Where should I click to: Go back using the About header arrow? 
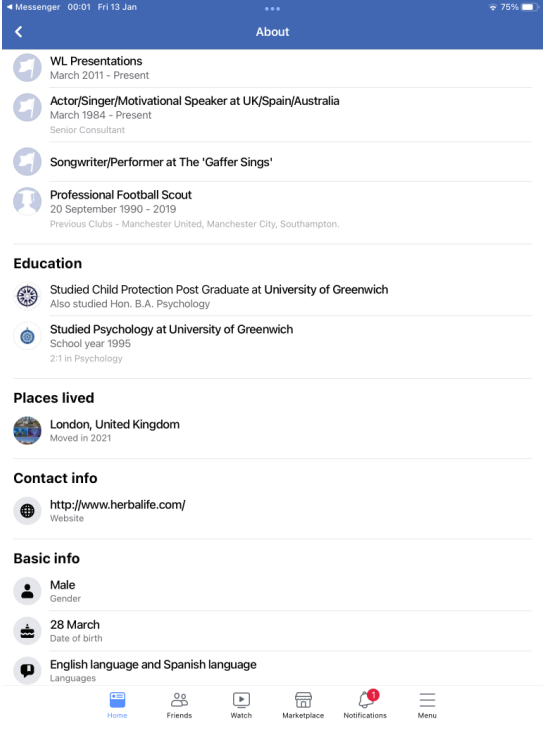pos(19,32)
